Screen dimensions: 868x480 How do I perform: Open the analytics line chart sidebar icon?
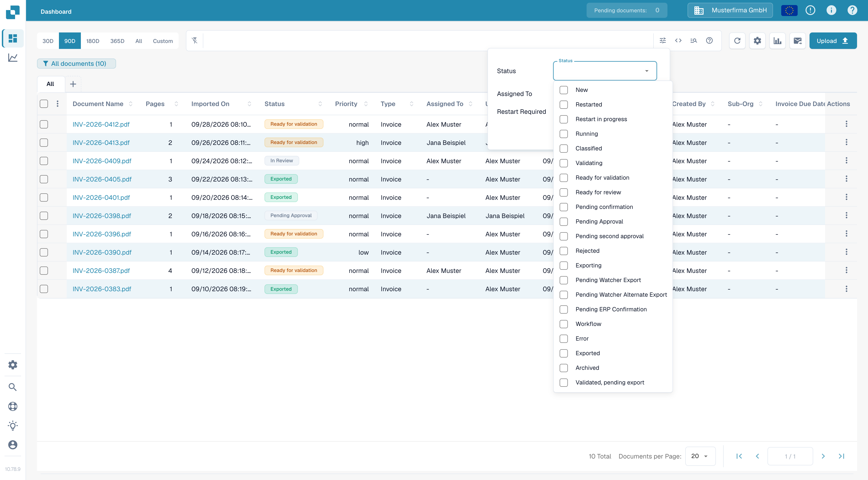coord(13,58)
